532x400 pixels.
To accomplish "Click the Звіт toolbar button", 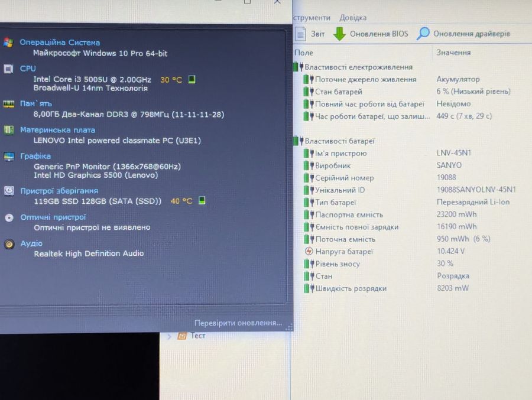I will (310, 34).
